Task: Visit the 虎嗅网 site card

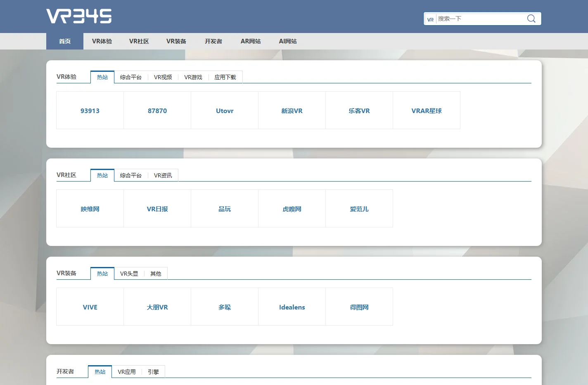Action: click(x=292, y=209)
